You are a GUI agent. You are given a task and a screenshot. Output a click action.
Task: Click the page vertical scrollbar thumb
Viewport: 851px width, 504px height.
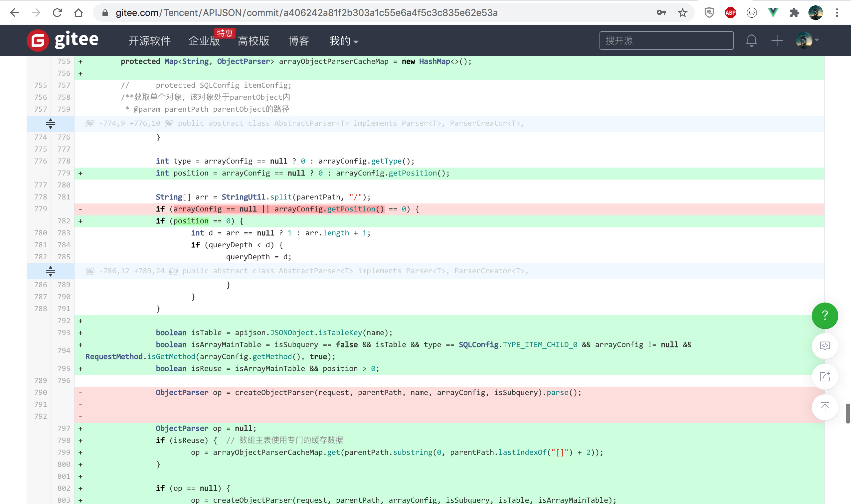[x=848, y=413]
